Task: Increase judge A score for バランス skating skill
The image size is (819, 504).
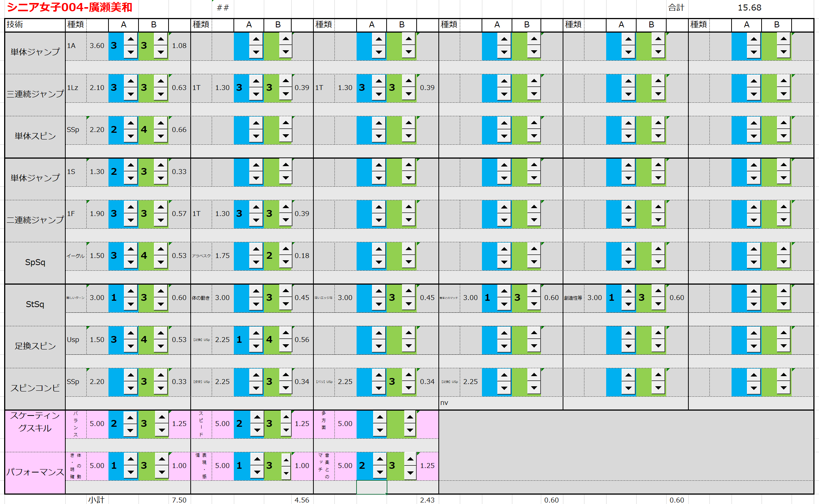Action: [130, 417]
